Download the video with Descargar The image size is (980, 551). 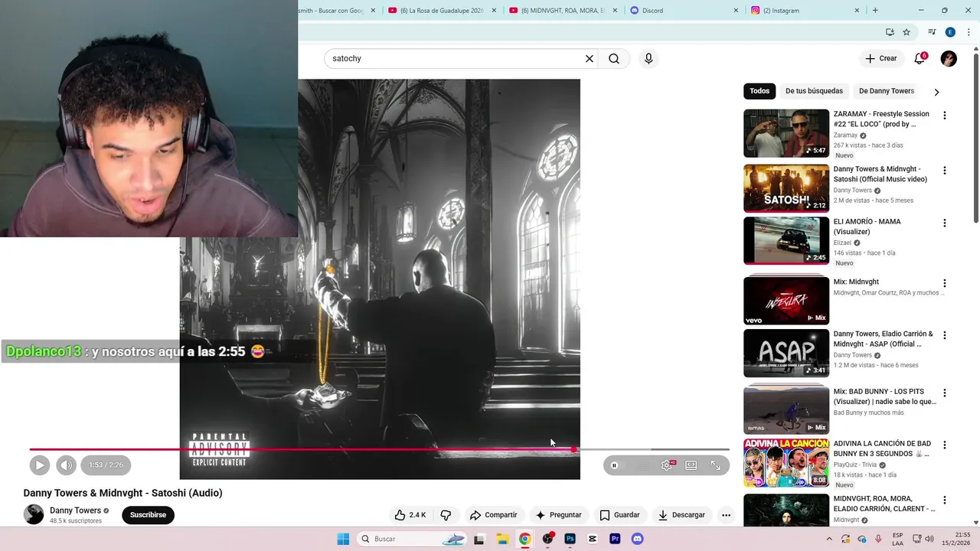681,515
